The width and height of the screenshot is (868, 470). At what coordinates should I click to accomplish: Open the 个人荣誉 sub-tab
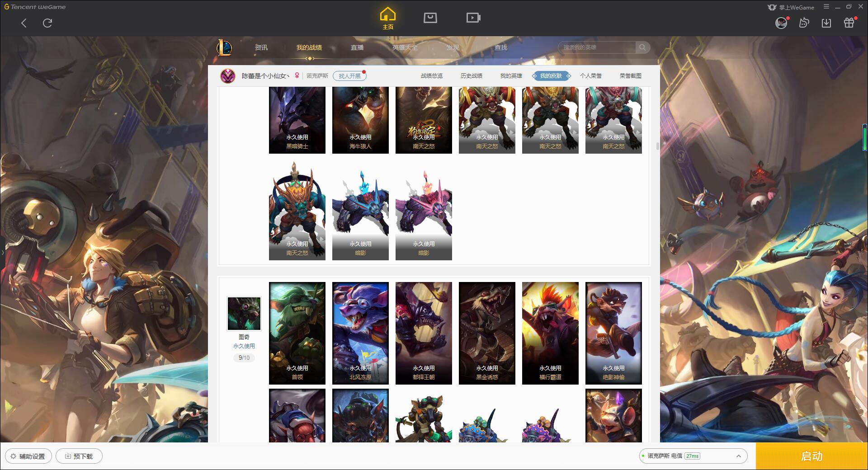tap(591, 76)
